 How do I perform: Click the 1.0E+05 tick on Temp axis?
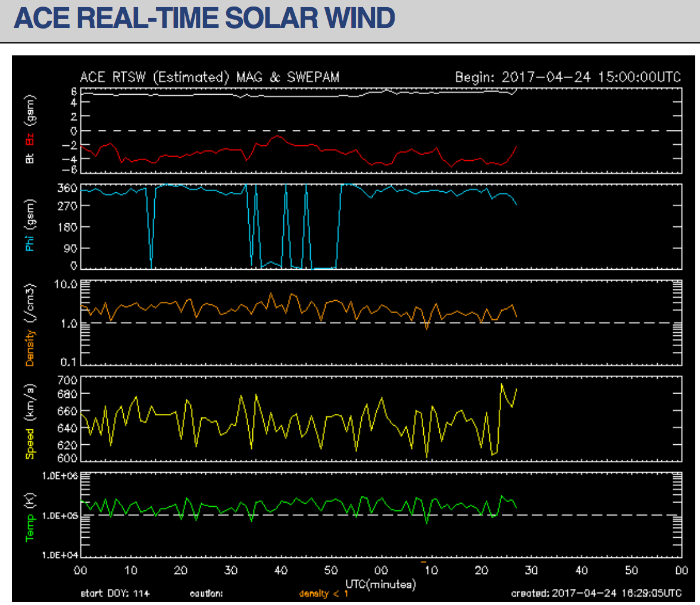coord(60,516)
